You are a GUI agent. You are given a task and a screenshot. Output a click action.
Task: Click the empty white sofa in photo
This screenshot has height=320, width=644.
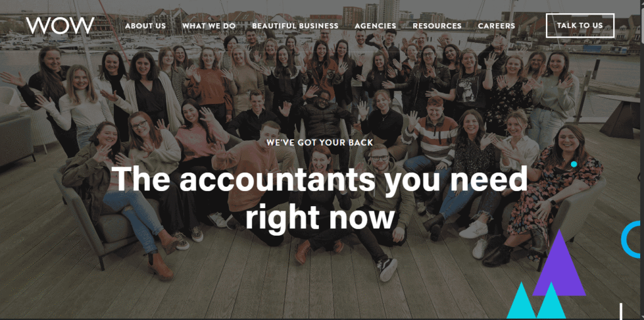coord(16,124)
